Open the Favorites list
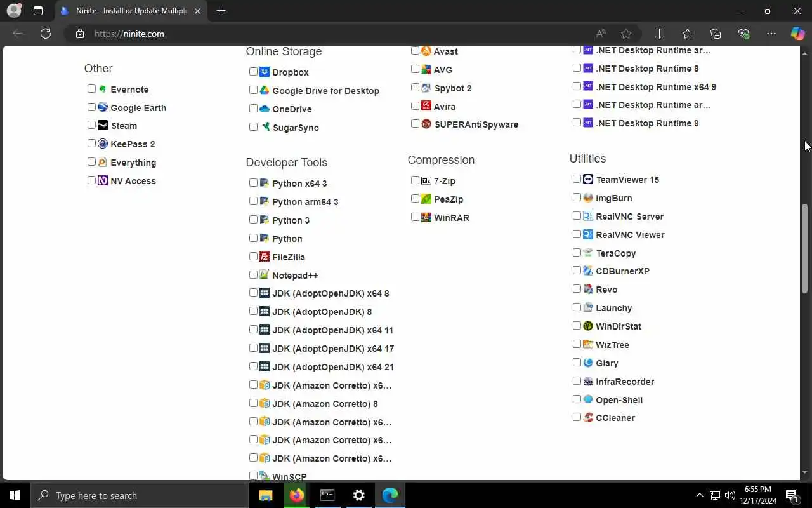The width and height of the screenshot is (812, 508). pos(688,34)
